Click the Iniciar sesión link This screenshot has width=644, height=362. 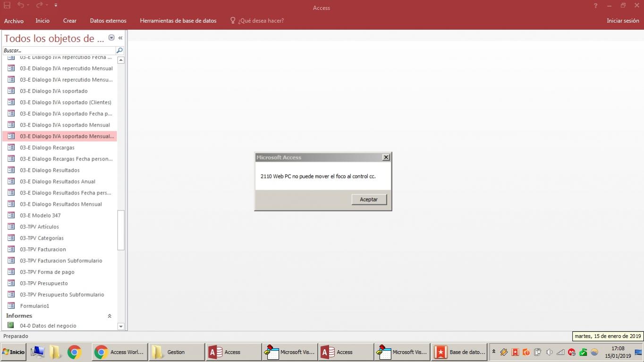coord(623,21)
